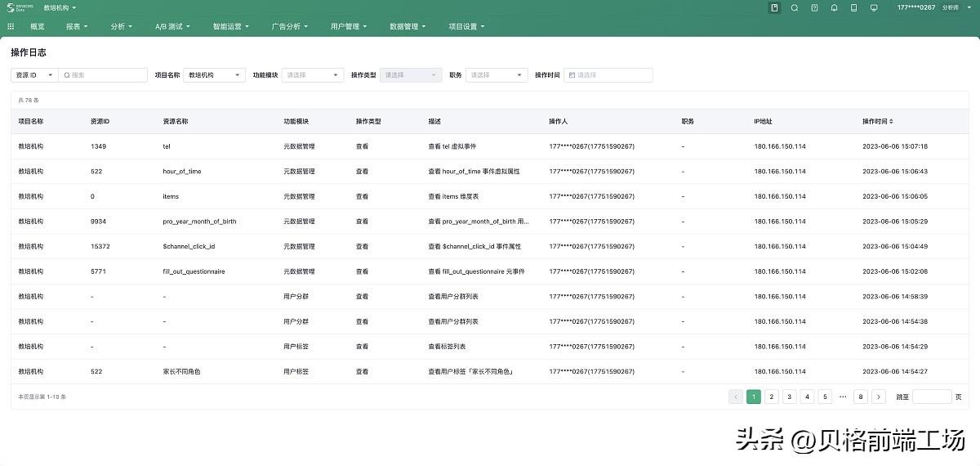Click description '查看 tel 虚拟事件'
The height and width of the screenshot is (466, 980).
tap(452, 146)
